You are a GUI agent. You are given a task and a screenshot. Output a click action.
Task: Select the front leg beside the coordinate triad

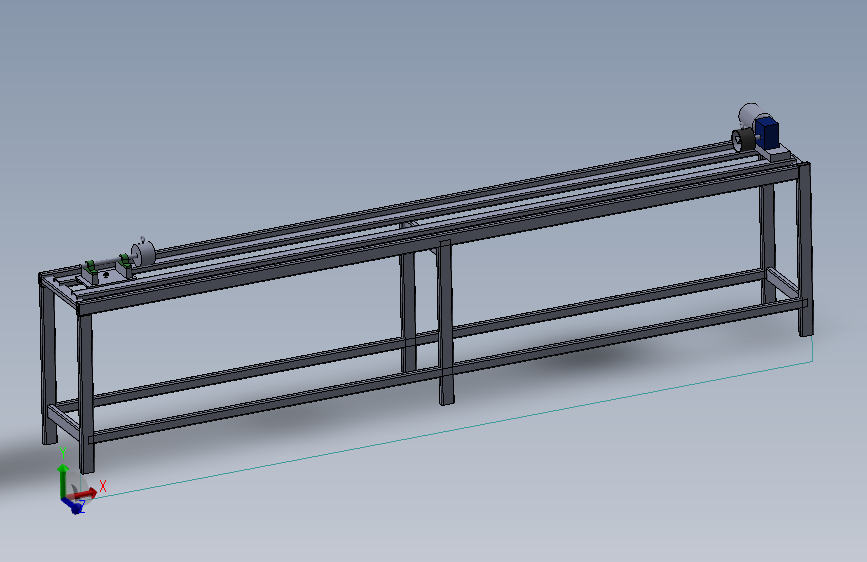[x=86, y=392]
